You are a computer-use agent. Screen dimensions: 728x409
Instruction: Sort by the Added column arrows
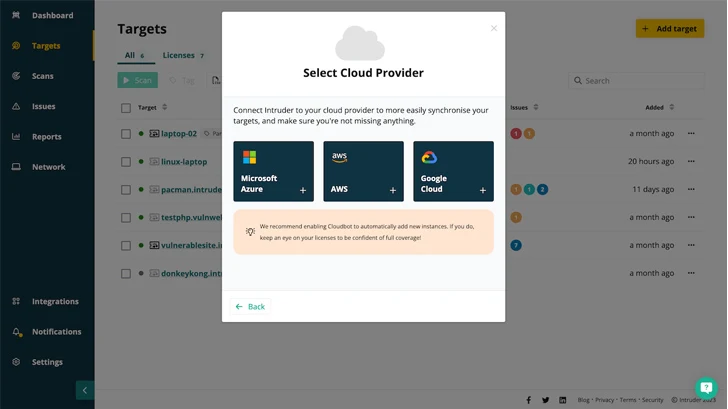tap(671, 107)
